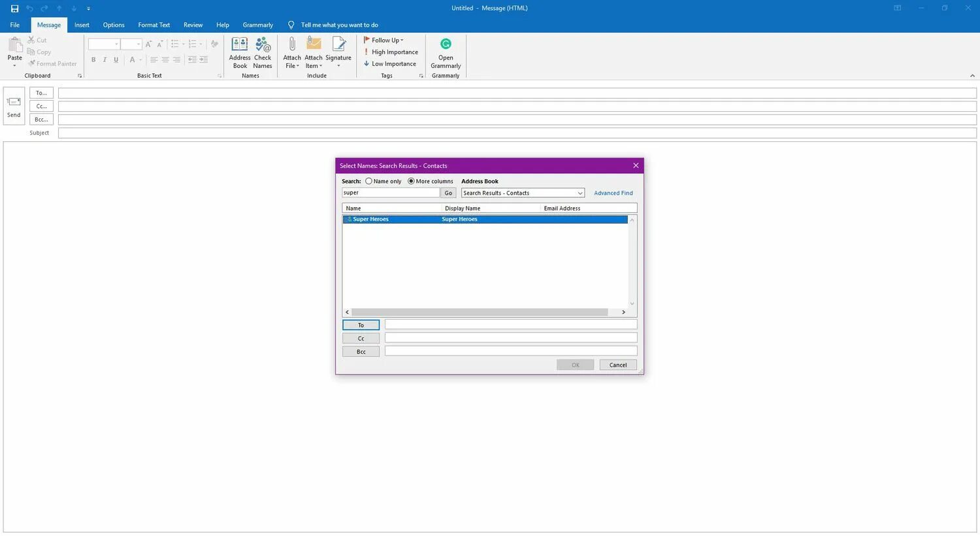Click the To... button in message header
The image size is (980, 536).
point(41,93)
